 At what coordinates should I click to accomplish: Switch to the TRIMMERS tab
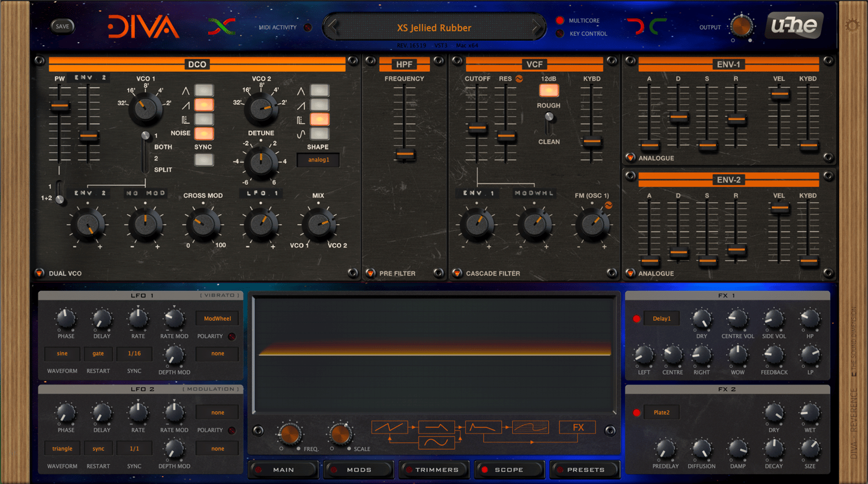pyautogui.click(x=434, y=470)
